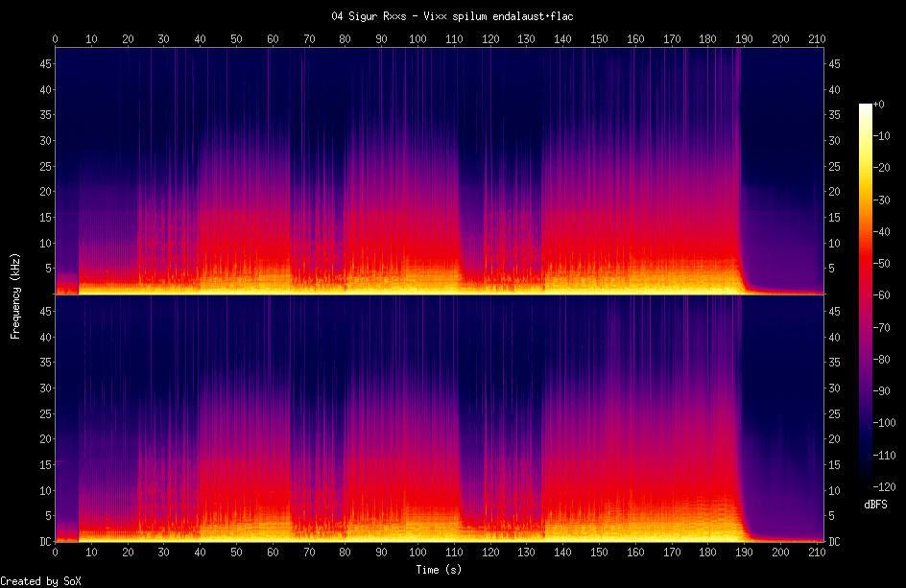906x588 pixels.
Task: Click the 45 kHz tick on upper-left frequency axis
Action: coord(43,63)
